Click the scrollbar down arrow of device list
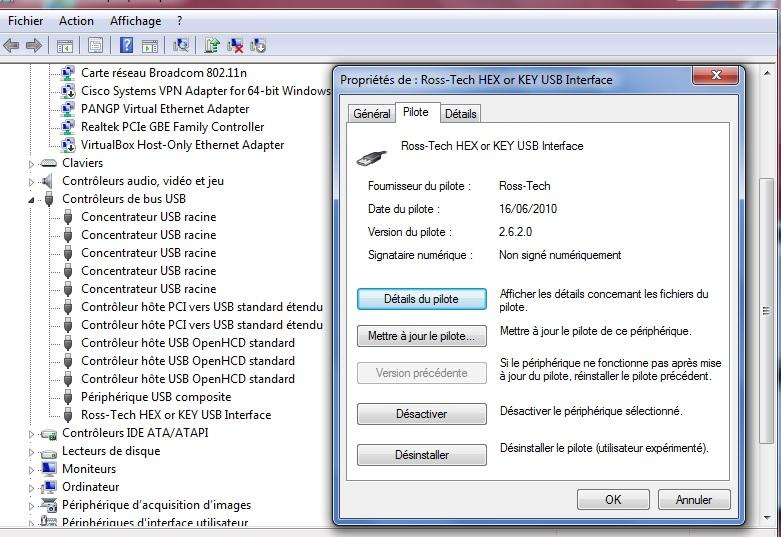The height and width of the screenshot is (537, 781). [x=767, y=517]
